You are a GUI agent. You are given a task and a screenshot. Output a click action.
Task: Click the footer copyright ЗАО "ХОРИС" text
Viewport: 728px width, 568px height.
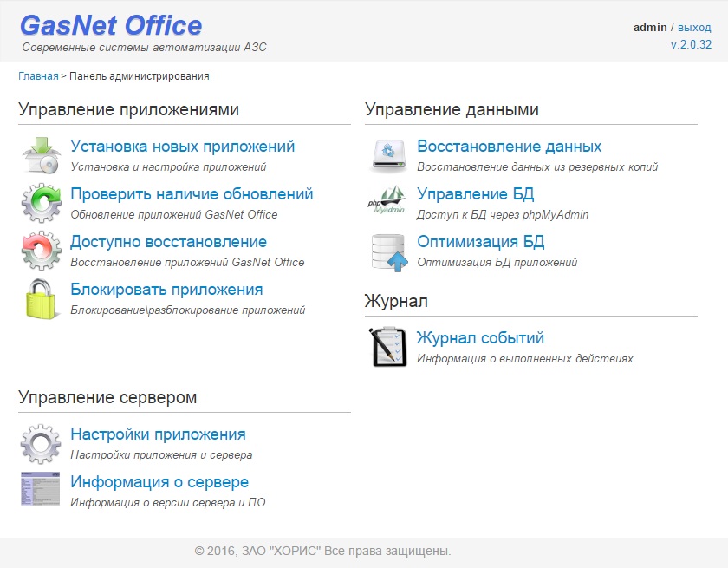coord(322,552)
